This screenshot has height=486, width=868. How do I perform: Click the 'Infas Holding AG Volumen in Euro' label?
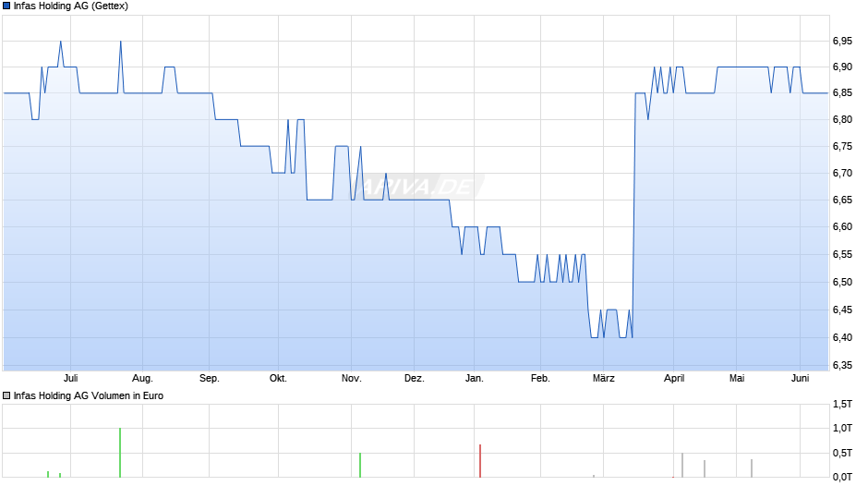(x=89, y=395)
